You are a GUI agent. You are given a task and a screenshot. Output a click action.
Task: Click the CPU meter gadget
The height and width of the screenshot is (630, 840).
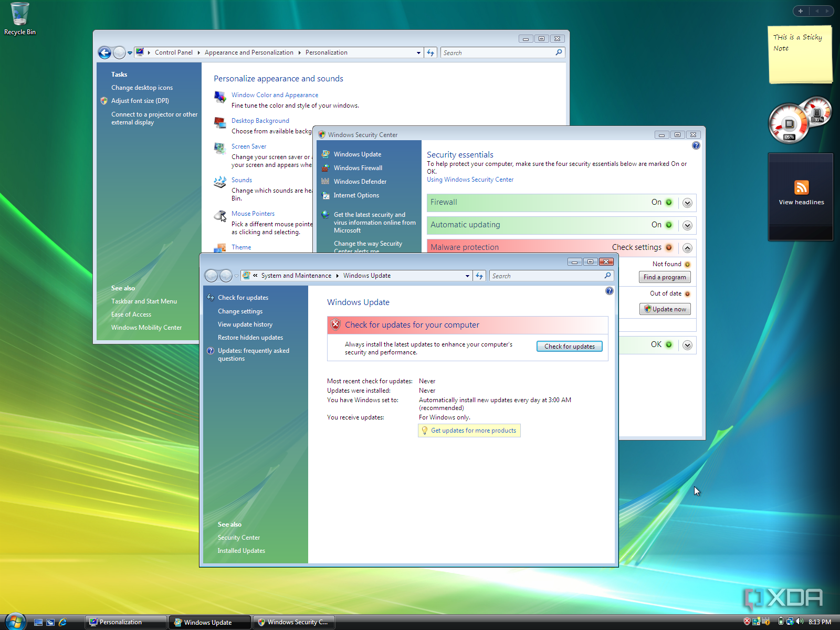789,124
